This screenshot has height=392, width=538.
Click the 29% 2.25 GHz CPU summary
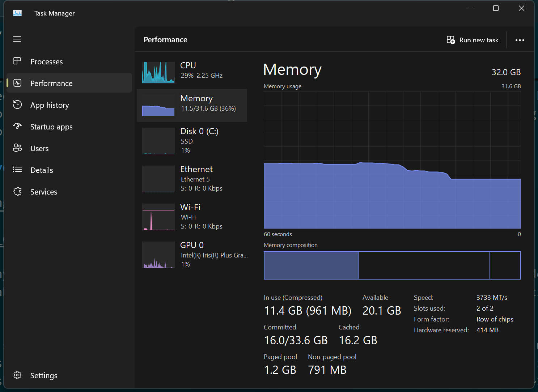coord(202,76)
